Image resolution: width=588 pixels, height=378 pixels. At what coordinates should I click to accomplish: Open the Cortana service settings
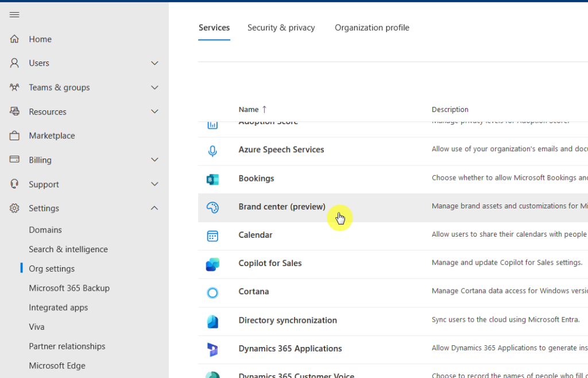253,291
